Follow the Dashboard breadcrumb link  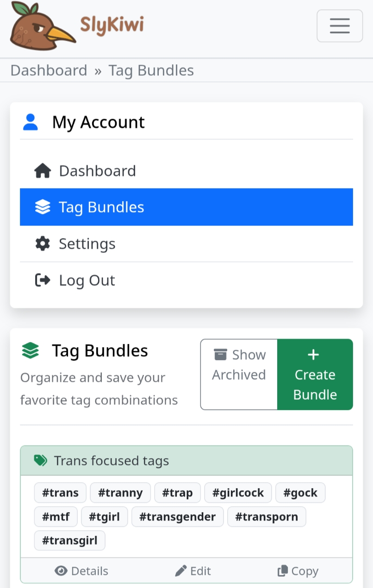point(49,71)
